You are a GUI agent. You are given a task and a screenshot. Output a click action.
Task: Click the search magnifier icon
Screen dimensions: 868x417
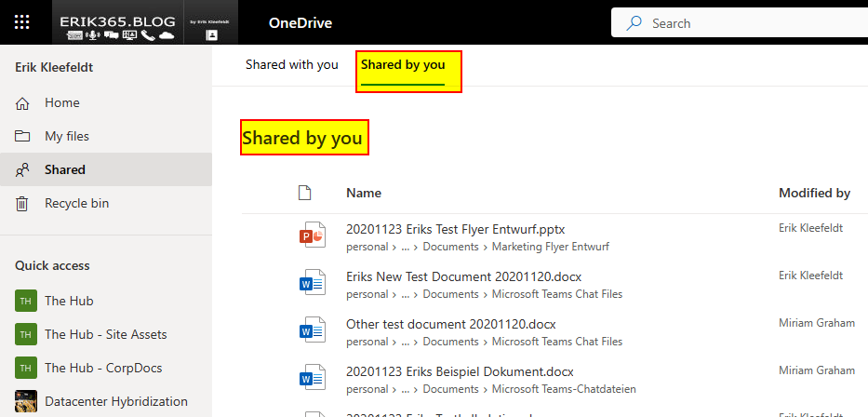634,23
